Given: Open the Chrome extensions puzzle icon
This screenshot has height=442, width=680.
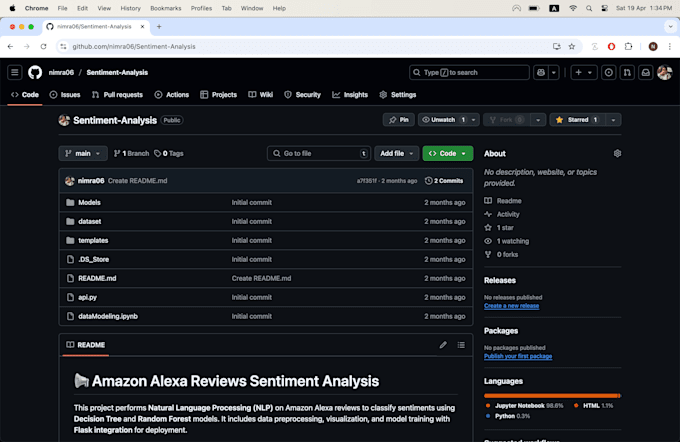Looking at the screenshot, I should click(628, 46).
